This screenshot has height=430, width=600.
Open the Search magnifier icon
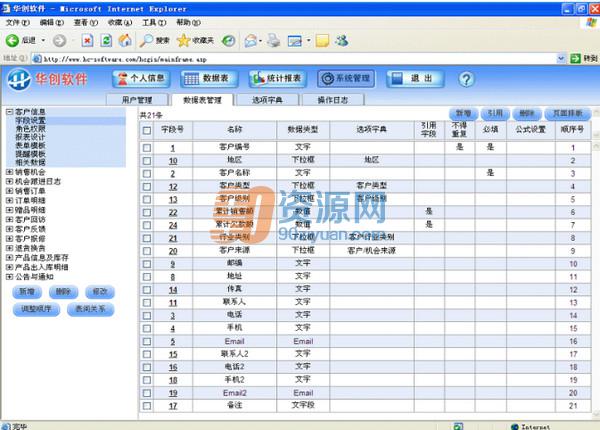(146, 40)
